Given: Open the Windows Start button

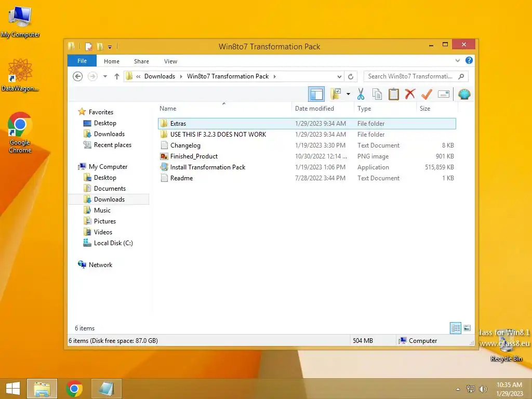Looking at the screenshot, I should (13, 389).
